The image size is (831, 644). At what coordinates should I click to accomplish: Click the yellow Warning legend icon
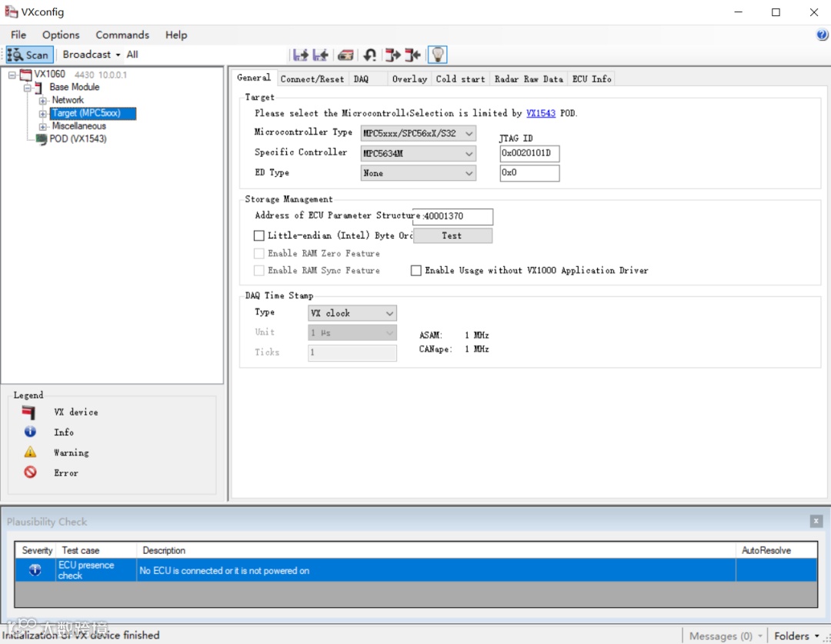tap(30, 452)
